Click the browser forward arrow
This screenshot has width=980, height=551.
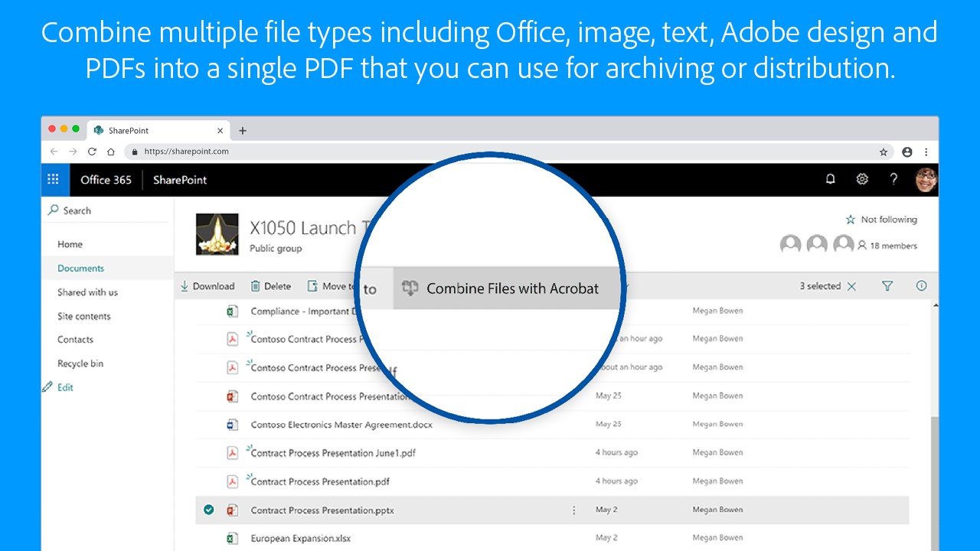(73, 152)
